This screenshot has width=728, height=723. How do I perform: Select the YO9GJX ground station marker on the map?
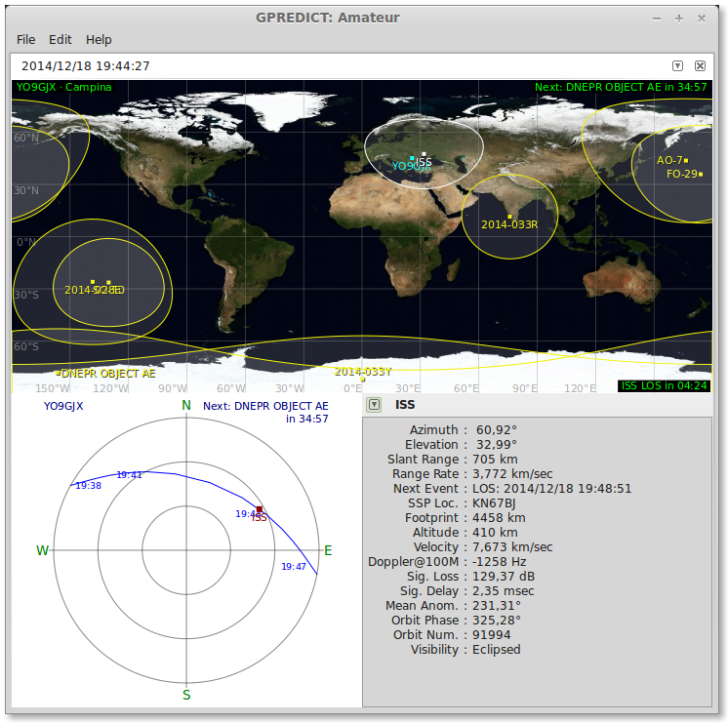coord(412,158)
